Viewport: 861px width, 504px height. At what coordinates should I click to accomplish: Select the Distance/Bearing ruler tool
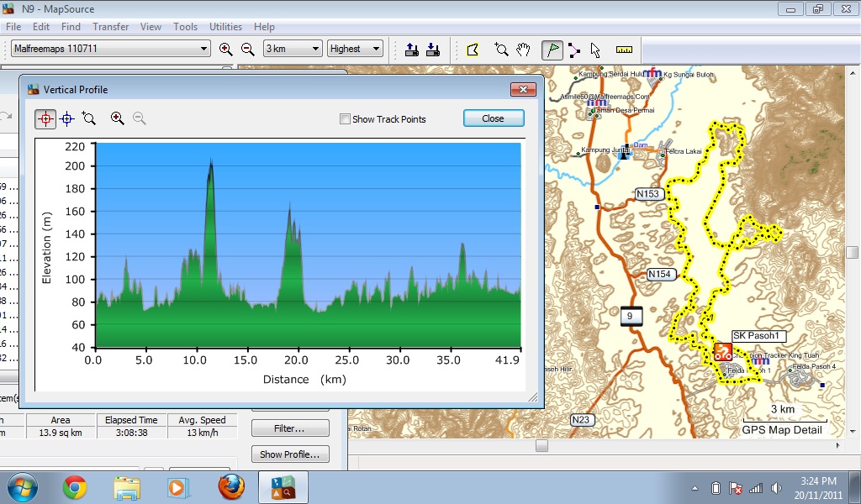(624, 50)
